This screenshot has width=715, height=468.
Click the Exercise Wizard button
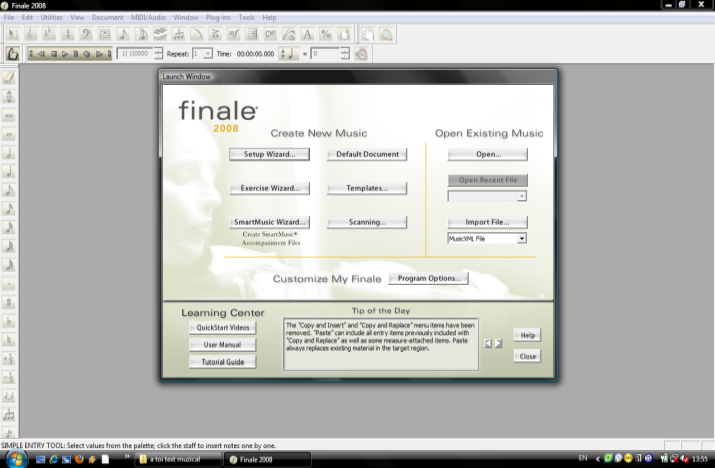click(x=269, y=188)
